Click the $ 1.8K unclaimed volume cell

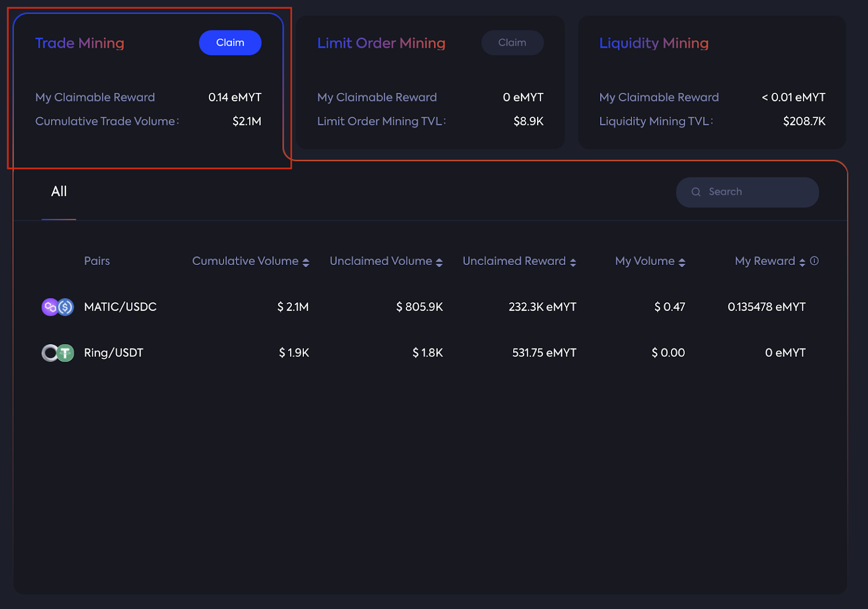pos(427,353)
